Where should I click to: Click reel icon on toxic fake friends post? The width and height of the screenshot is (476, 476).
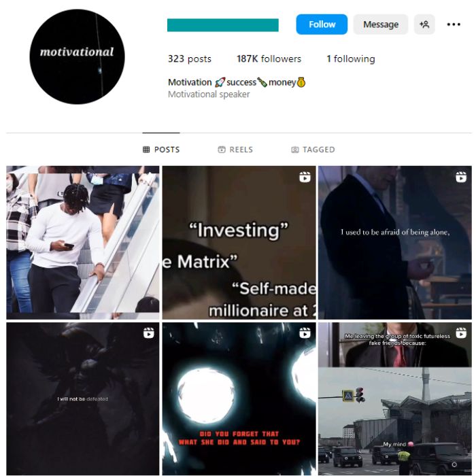(x=461, y=333)
